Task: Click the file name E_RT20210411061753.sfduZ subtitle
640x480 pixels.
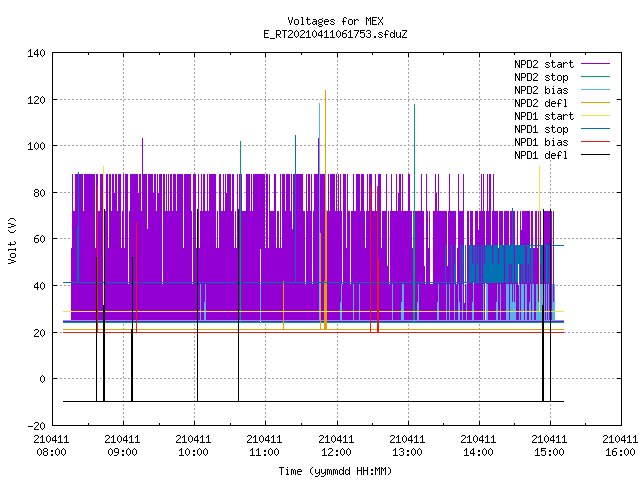Action: click(x=335, y=34)
